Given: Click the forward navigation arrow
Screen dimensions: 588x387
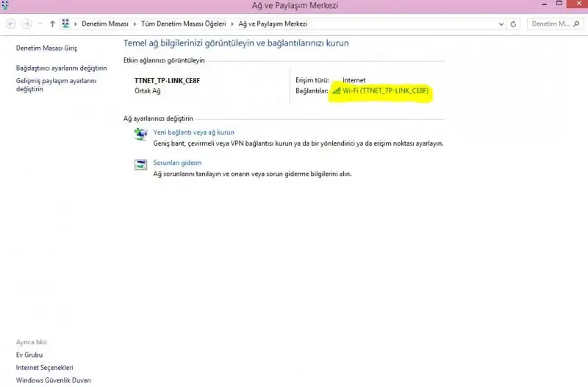Looking at the screenshot, I should [27, 24].
